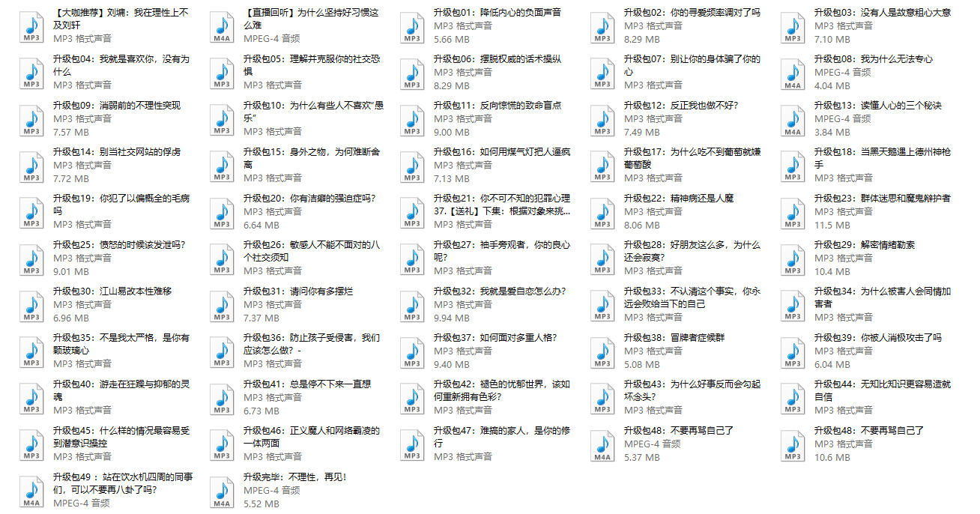
Task: Click file title 升级包11：反向惊慌的致命盲点
Action: (497, 106)
